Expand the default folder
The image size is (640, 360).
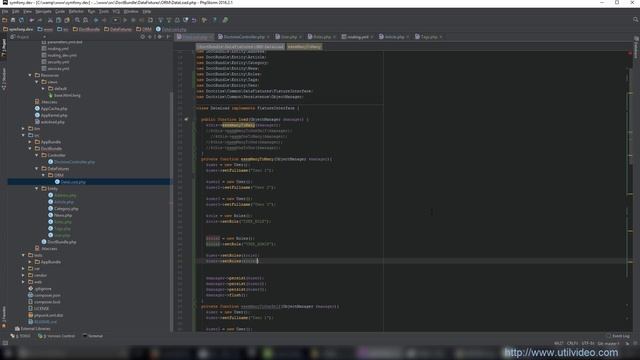point(43,89)
